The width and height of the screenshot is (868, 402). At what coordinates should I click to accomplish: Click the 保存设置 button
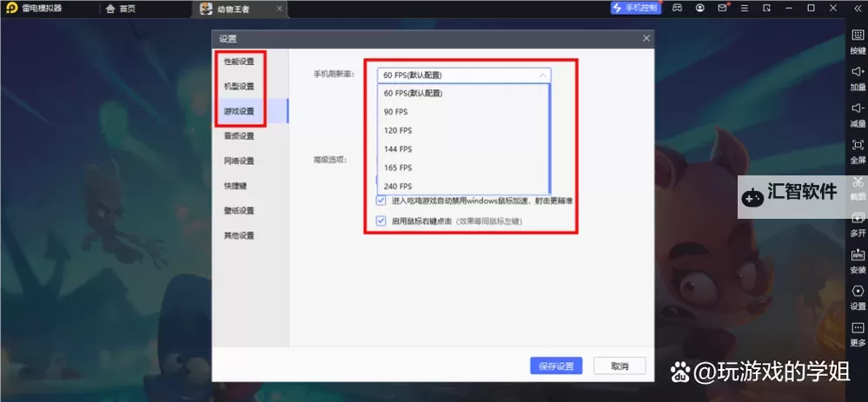pos(556,366)
